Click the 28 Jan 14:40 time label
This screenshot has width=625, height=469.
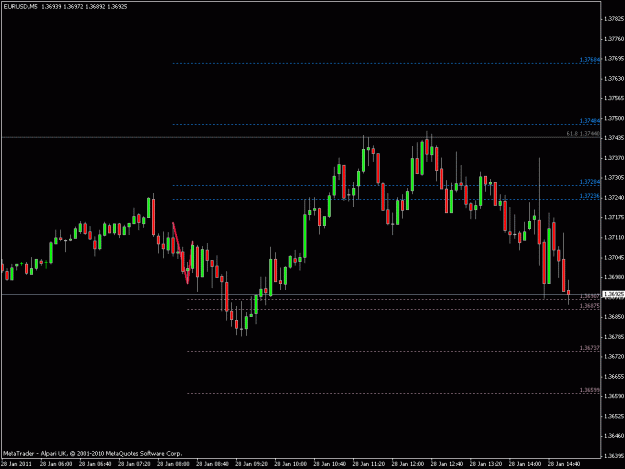pos(564,464)
